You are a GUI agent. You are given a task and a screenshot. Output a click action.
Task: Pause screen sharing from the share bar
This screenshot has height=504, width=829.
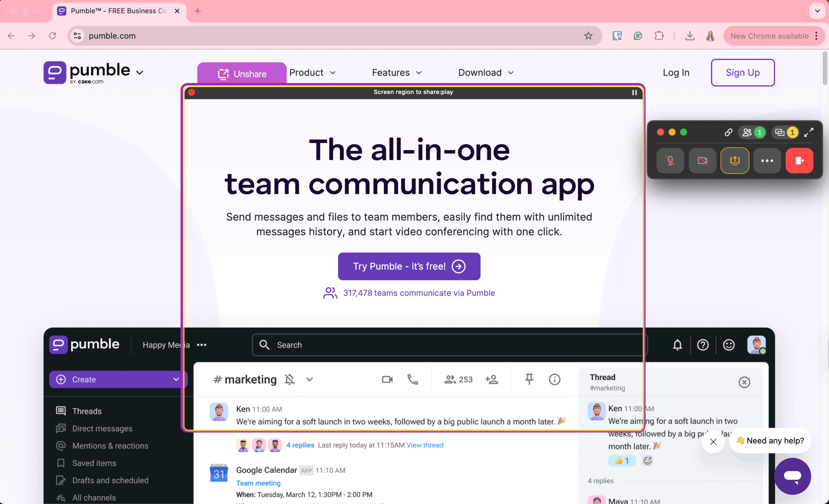634,93
